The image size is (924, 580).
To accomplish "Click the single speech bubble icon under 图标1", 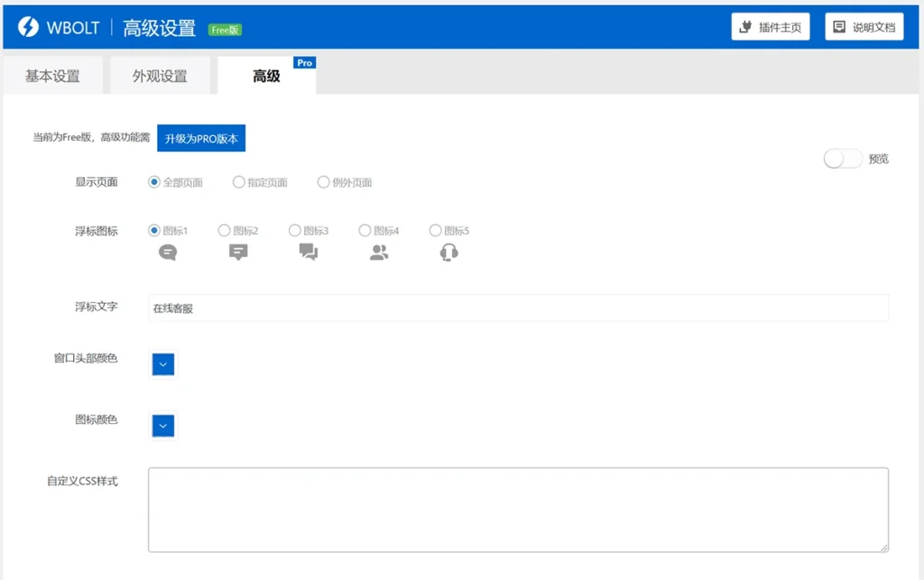I will click(168, 253).
